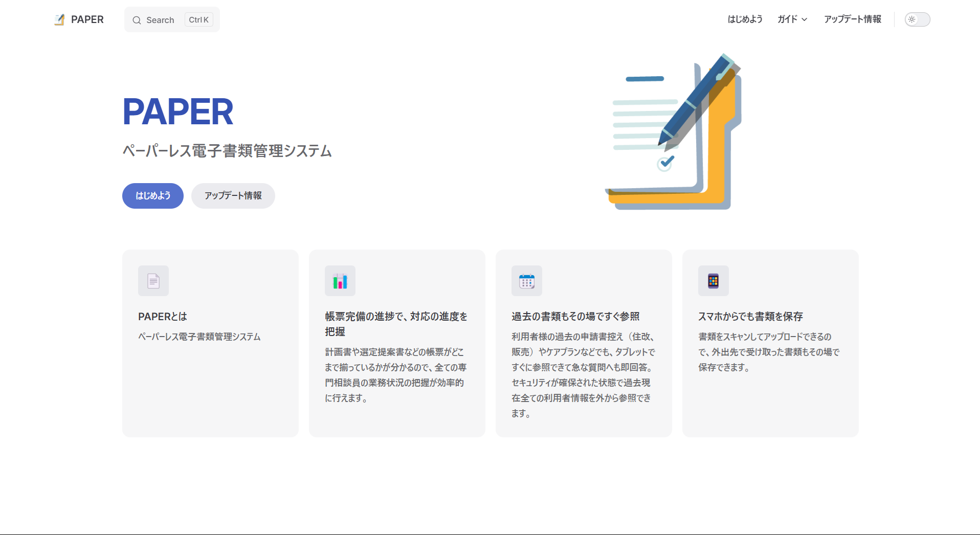Click the PAPER notepad logo icon in navbar
The width and height of the screenshot is (980, 535).
tap(59, 20)
